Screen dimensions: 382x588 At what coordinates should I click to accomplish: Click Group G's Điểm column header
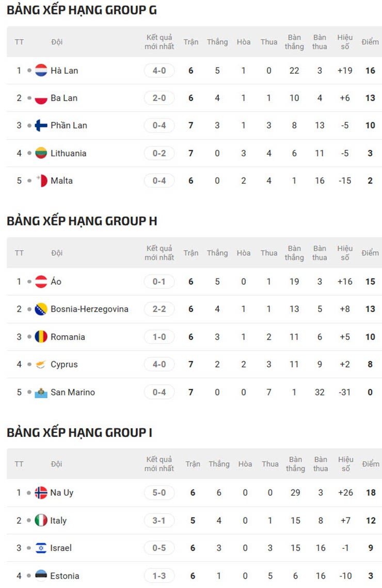coord(370,42)
